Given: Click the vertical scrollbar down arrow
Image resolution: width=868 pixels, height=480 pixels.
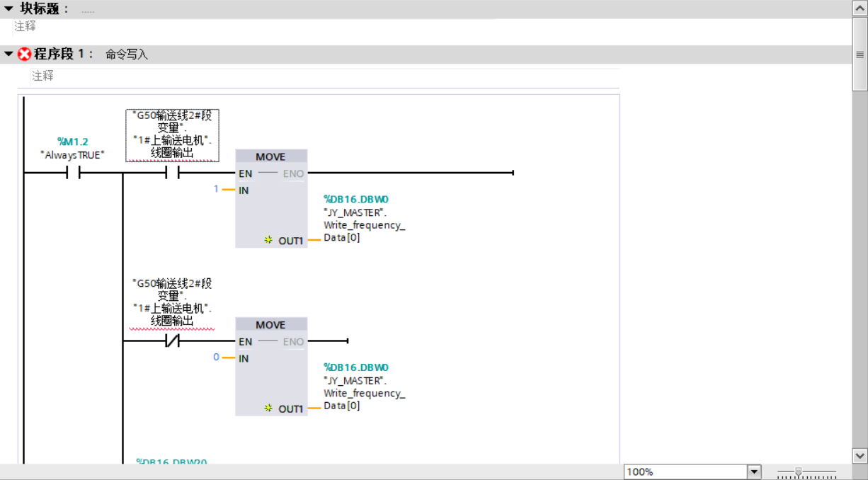Looking at the screenshot, I should click(860, 455).
